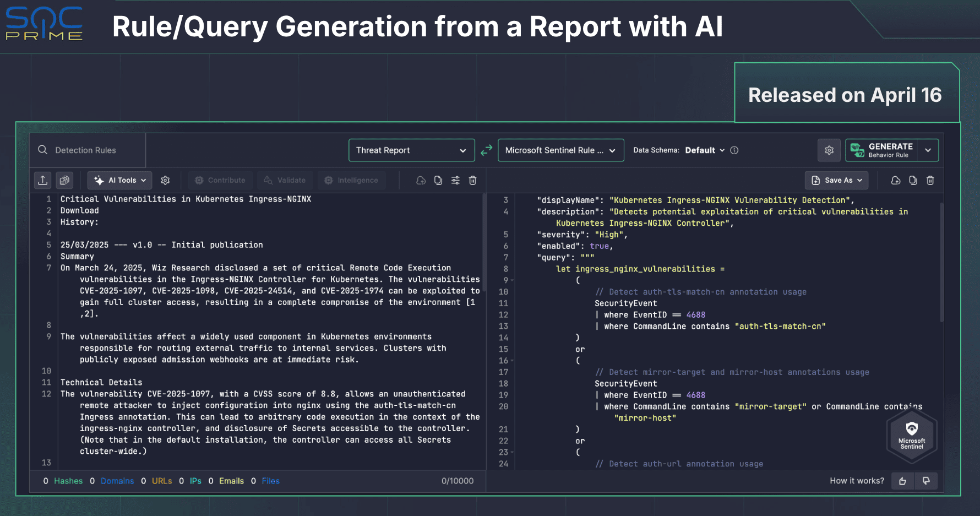Click the thumbs down feedback icon
This screenshot has height=516, width=980.
click(926, 481)
